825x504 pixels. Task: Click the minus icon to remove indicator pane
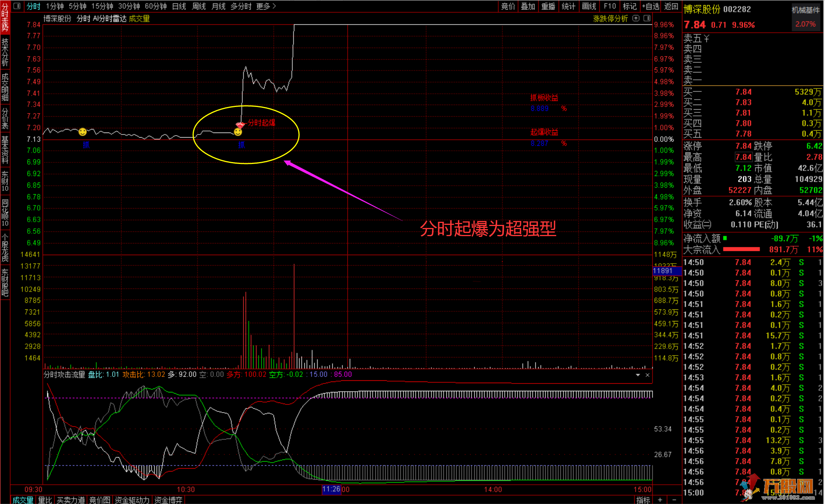[674, 500]
